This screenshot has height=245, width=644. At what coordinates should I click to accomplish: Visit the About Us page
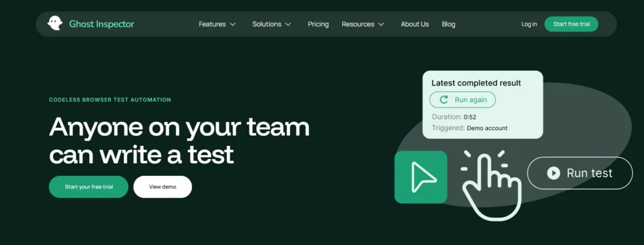tap(415, 24)
